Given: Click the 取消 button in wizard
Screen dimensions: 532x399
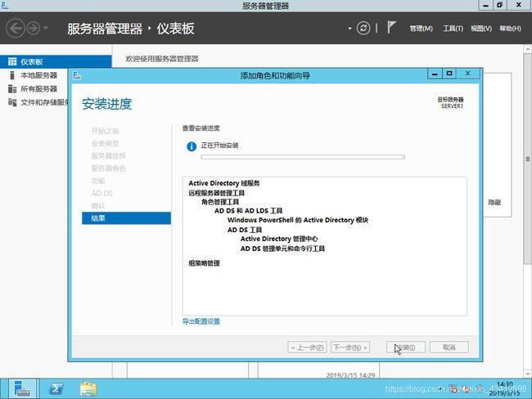Looking at the screenshot, I should (x=449, y=347).
